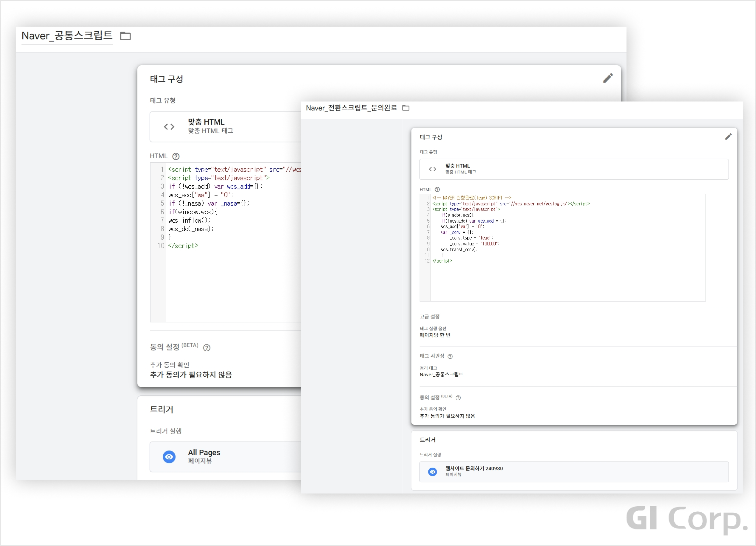
Task: Edit the Naver_전환스크립트_문의완료 tag name
Action: point(351,108)
